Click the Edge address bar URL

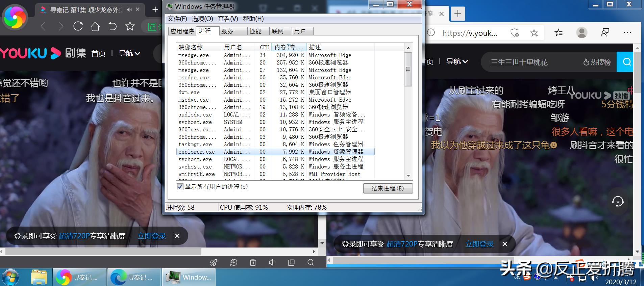tap(470, 33)
